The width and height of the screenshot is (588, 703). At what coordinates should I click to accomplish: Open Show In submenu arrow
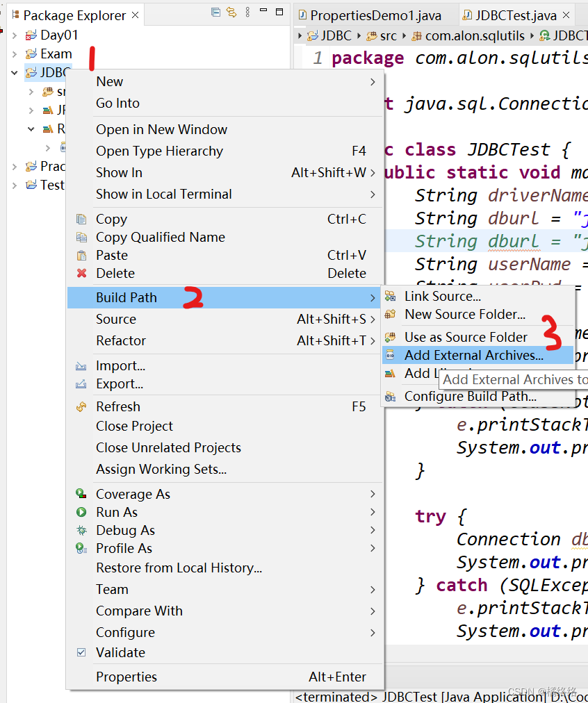click(x=373, y=172)
